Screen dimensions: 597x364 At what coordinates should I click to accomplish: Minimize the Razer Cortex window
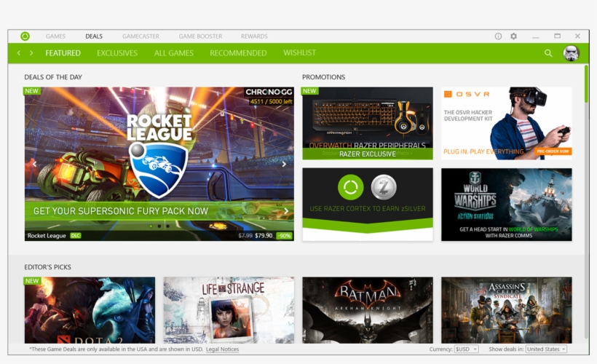coord(536,36)
